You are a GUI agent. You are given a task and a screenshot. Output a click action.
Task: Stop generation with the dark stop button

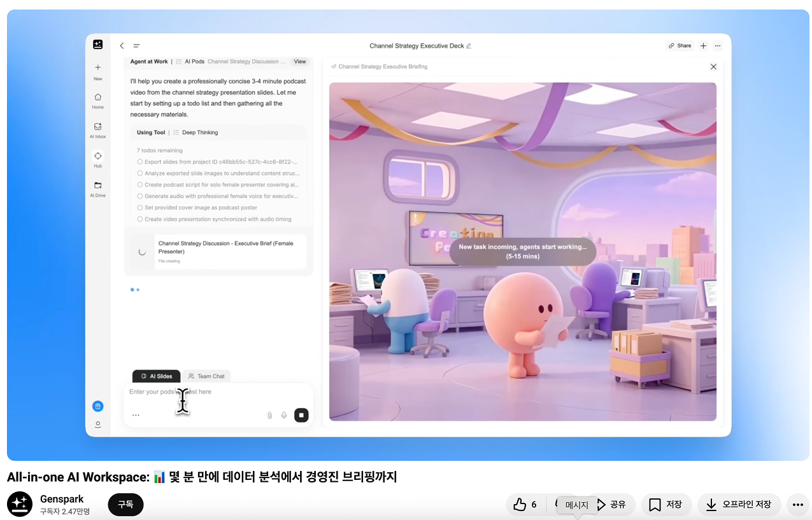301,414
